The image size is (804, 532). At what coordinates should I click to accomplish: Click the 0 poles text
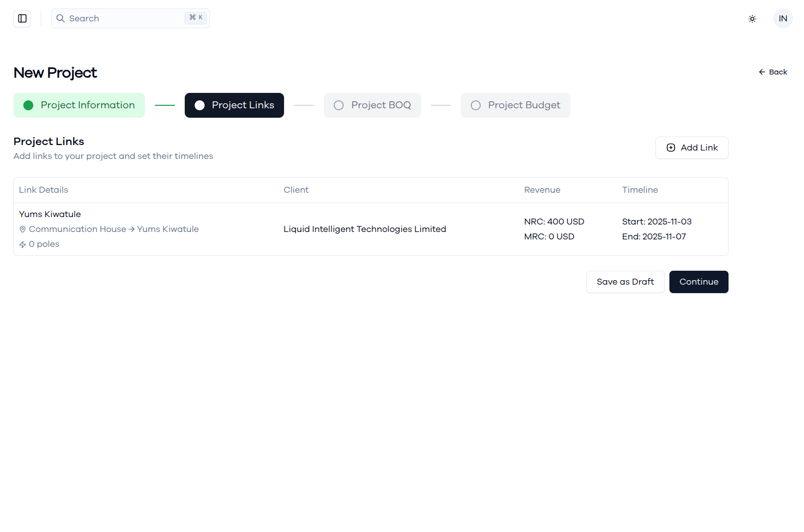pos(44,244)
